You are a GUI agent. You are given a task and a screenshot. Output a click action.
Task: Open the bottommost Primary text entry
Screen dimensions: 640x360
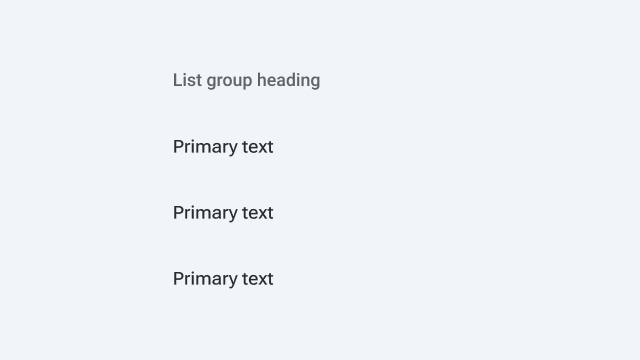tap(223, 279)
